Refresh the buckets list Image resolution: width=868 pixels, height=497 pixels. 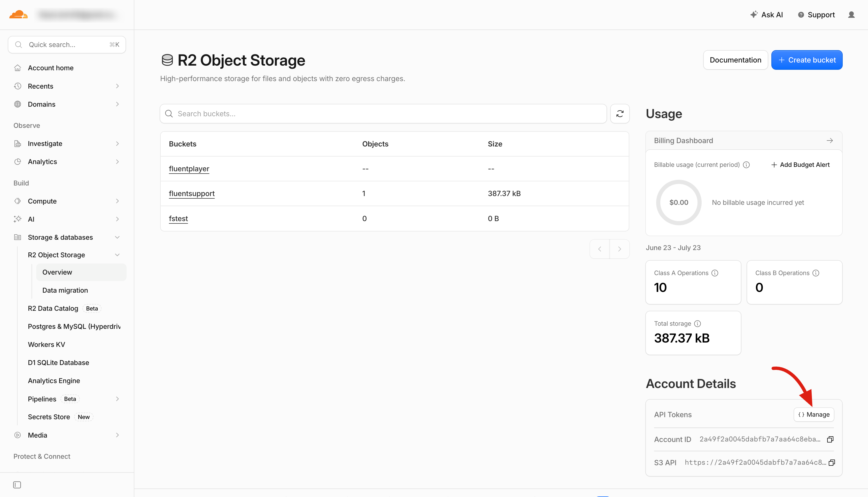pyautogui.click(x=620, y=114)
